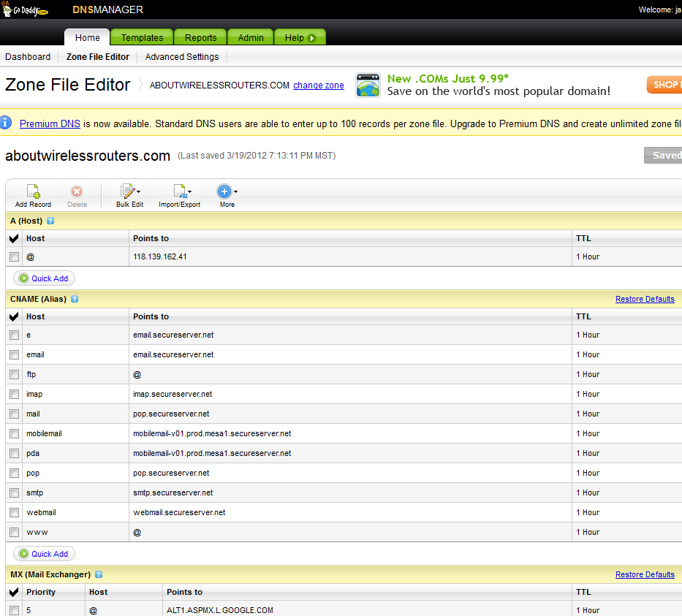
Task: Switch to the Home tab
Action: point(88,37)
